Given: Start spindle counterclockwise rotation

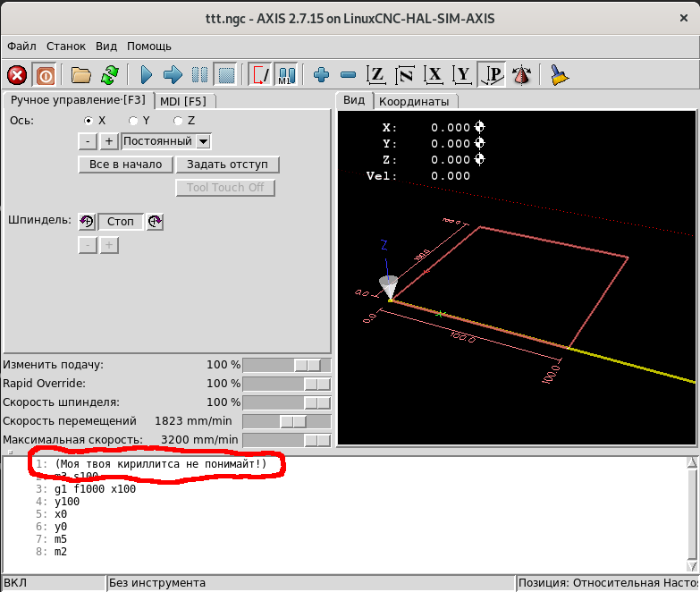Looking at the screenshot, I should pyautogui.click(x=87, y=222).
